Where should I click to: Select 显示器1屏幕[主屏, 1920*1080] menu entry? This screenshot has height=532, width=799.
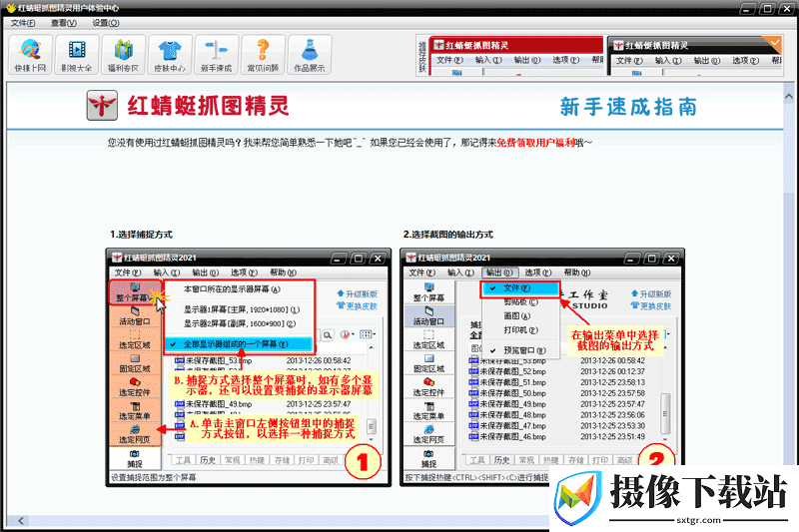coord(239,309)
